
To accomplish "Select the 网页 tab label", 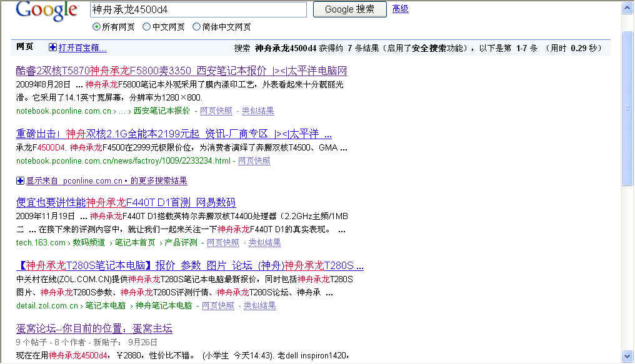I will 25,46.
